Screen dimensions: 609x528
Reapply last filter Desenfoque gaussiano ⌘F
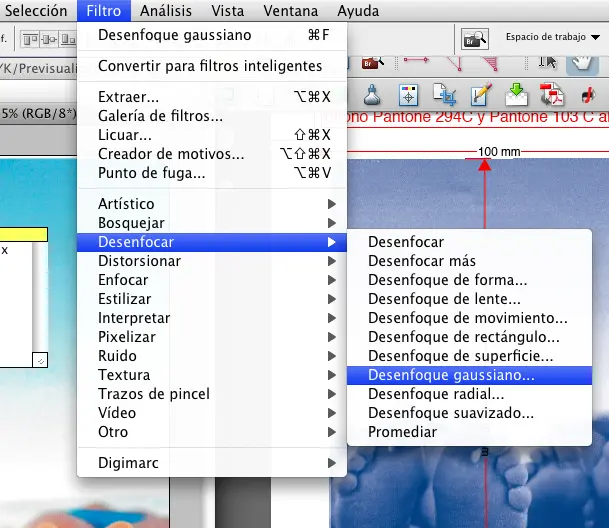[212, 35]
